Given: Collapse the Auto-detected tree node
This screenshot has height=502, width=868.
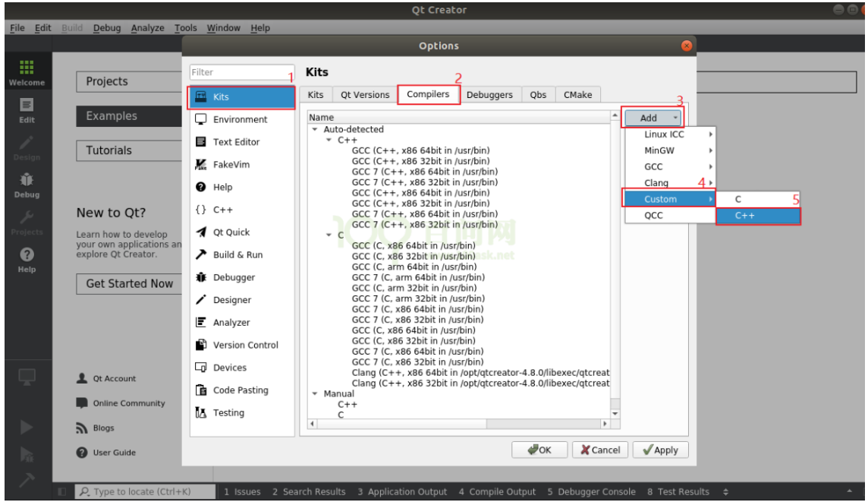Looking at the screenshot, I should point(315,130).
